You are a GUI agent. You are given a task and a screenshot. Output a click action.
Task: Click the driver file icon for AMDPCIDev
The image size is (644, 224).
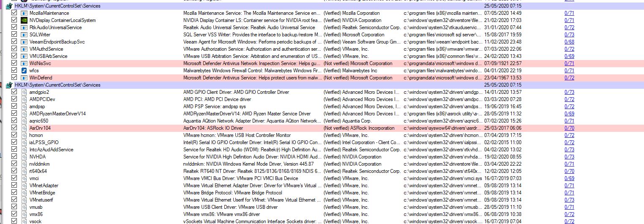click(25, 99)
